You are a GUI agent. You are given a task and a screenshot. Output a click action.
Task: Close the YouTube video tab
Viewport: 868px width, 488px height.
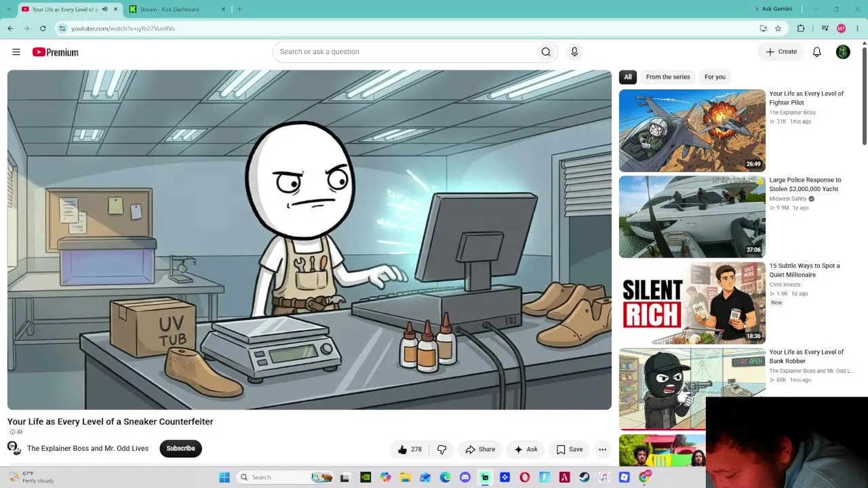tap(115, 9)
